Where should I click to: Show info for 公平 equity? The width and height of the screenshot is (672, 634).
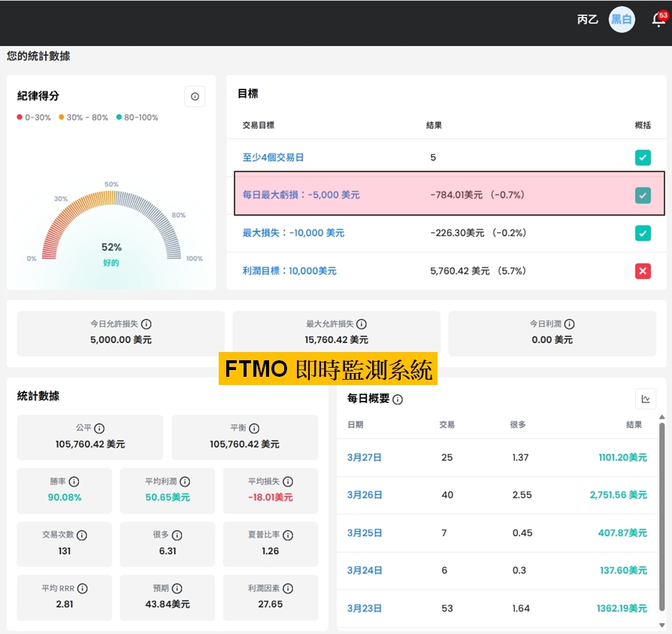point(99,428)
